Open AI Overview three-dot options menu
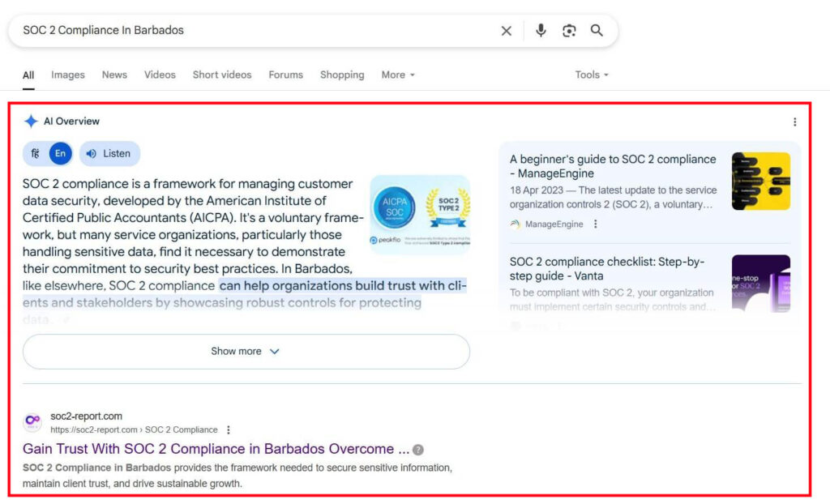 794,122
